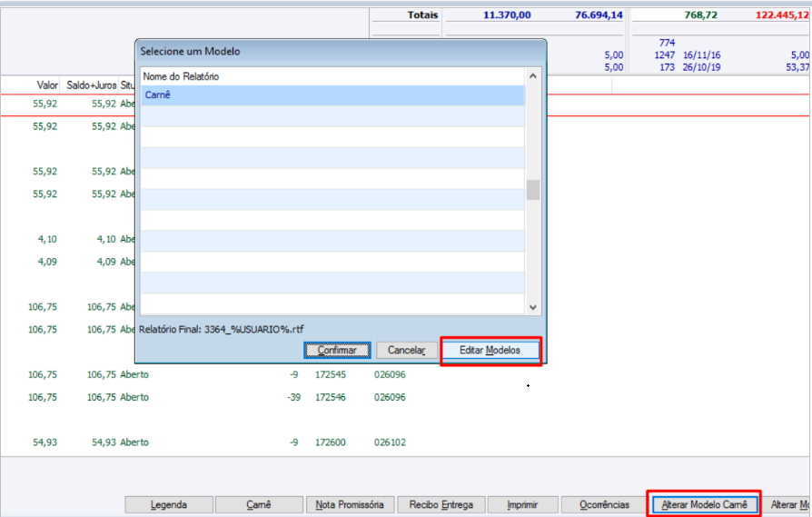Select the Carnê report row

pyautogui.click(x=333, y=95)
